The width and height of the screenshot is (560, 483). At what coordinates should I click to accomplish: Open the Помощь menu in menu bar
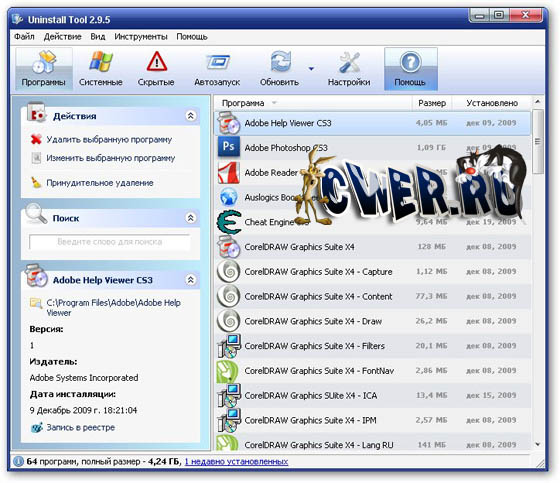192,36
